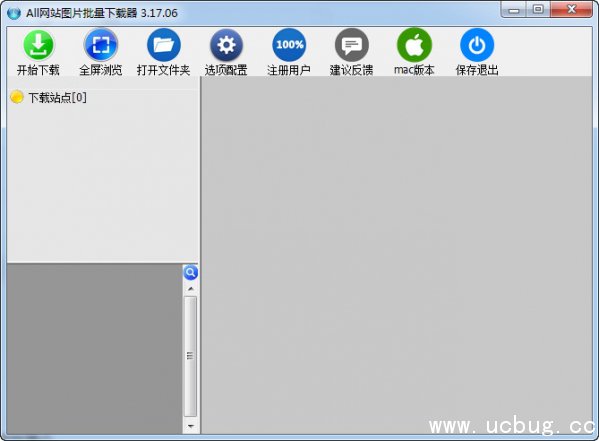Maximize the downloader window
Screen dimensions: 599x441
(x=538, y=9)
